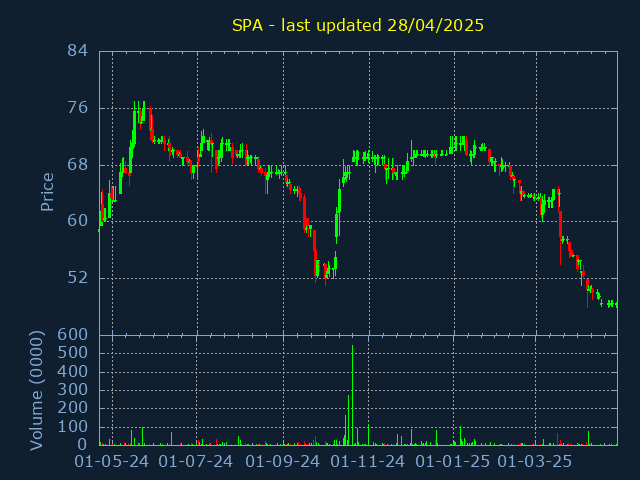Click the volume axis value 600
640x480 pixels.
pyautogui.click(x=73, y=335)
